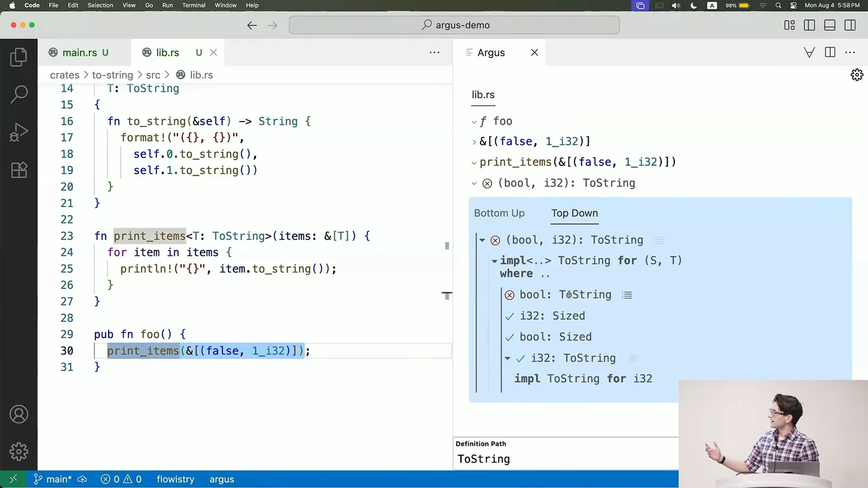Screen dimensions: 868x488
Task: Click the to-string breadcrumb segment
Action: 112,75
